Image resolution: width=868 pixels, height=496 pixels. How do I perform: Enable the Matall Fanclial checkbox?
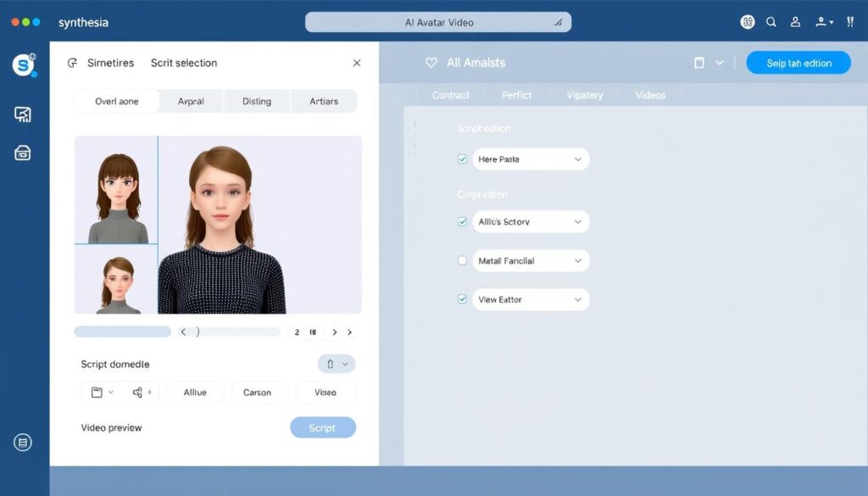(462, 260)
